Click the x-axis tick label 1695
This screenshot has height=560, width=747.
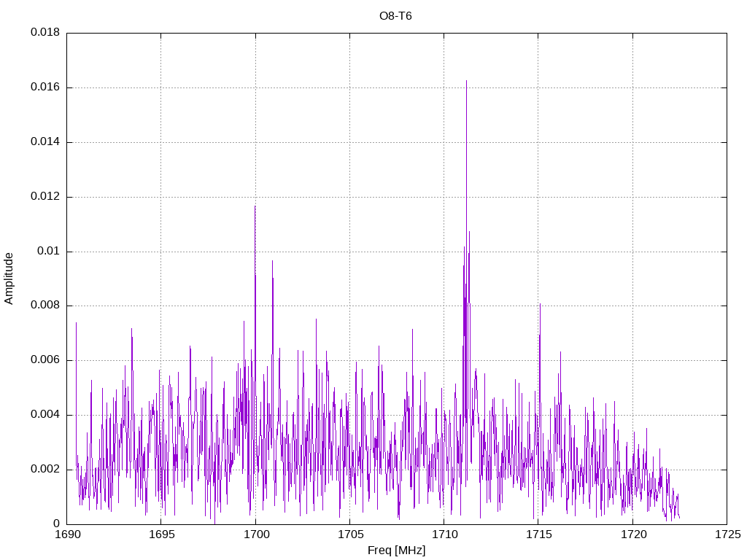tap(161, 534)
